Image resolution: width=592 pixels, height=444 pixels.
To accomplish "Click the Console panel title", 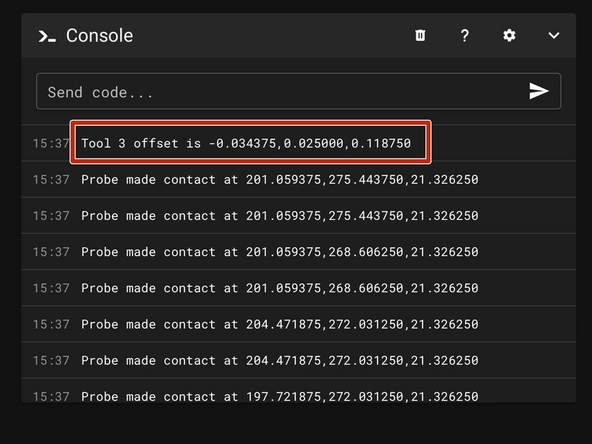I will click(x=100, y=36).
